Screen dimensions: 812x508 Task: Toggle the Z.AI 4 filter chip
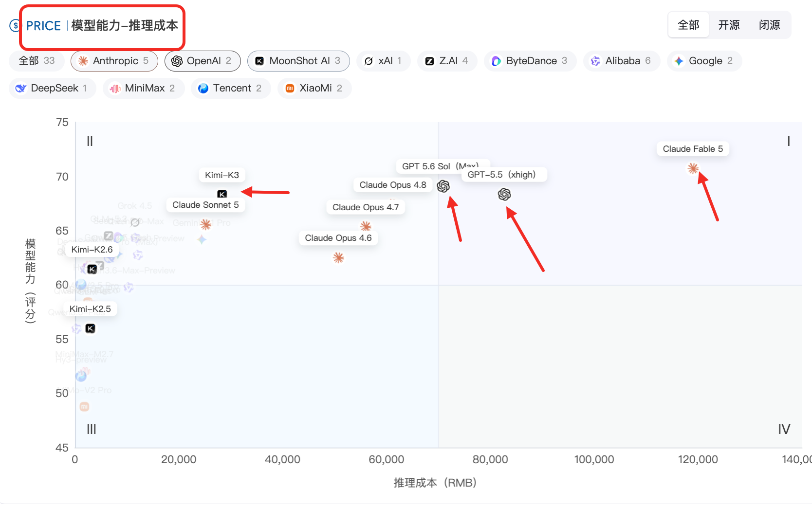(x=447, y=61)
